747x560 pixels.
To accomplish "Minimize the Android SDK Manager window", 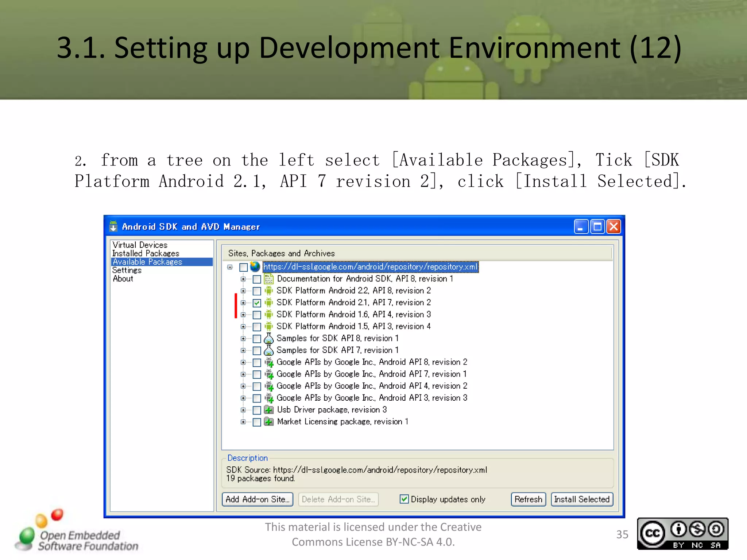I will tap(581, 226).
